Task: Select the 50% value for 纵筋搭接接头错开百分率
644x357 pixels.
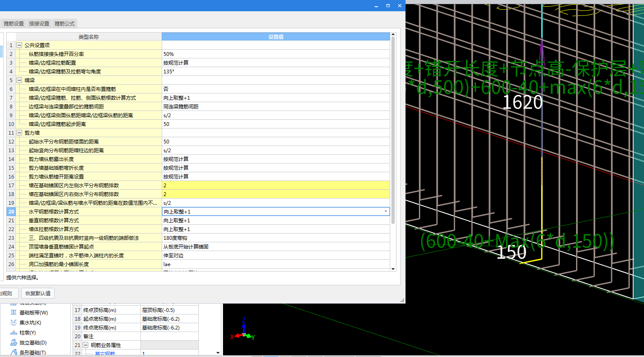Action: [x=276, y=54]
